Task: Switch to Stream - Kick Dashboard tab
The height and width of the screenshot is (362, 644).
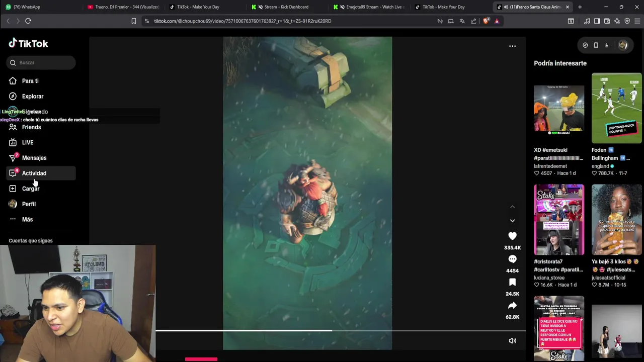Action: tap(286, 7)
